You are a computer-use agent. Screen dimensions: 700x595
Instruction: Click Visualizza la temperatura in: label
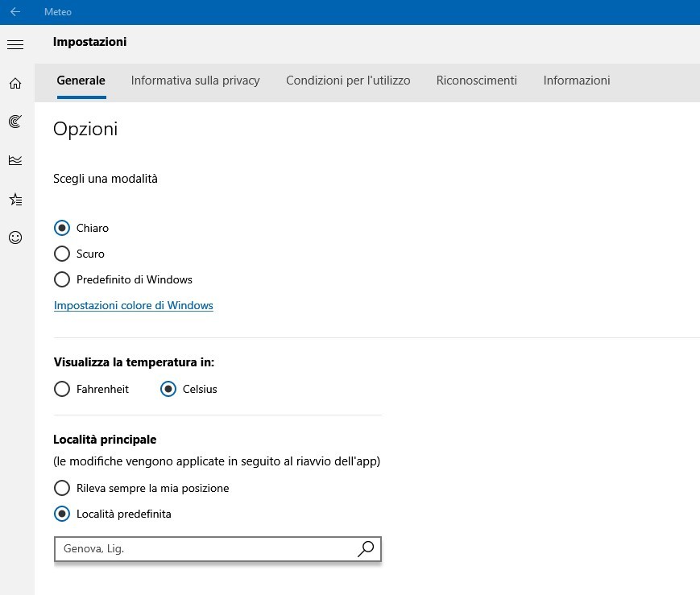(134, 362)
